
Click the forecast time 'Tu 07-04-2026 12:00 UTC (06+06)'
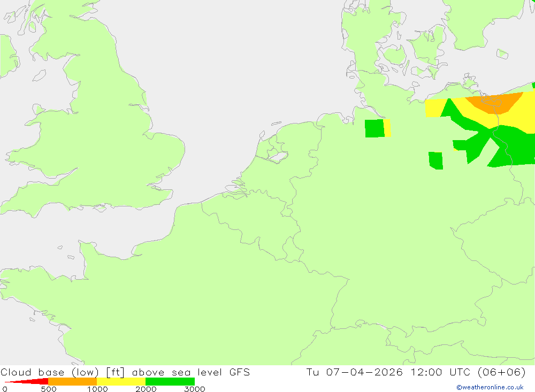(x=416, y=372)
